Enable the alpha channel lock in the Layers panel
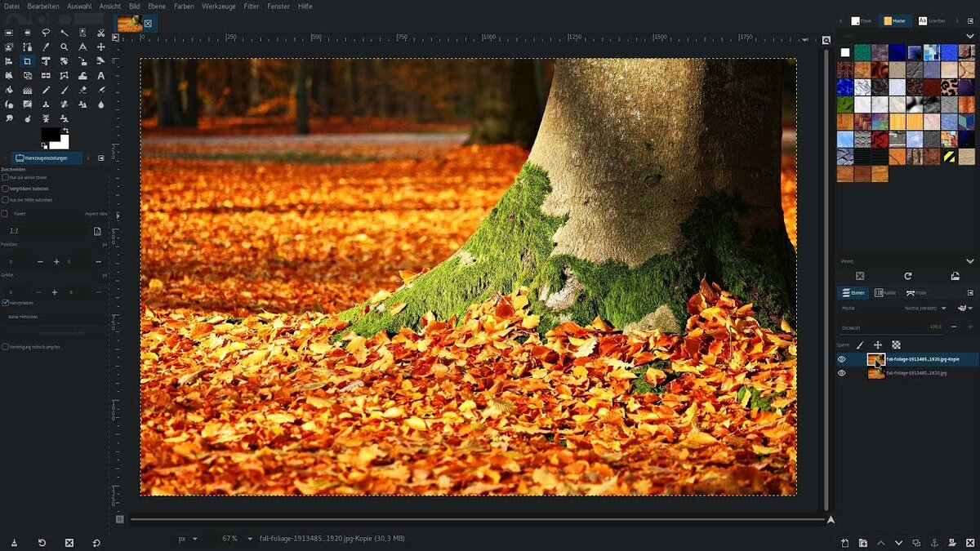 895,345
